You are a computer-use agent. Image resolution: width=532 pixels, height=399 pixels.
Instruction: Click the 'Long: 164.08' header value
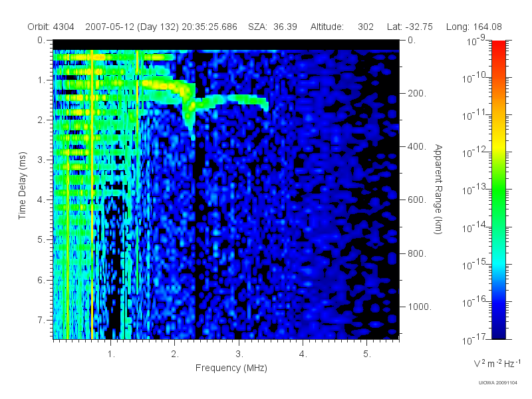pyautogui.click(x=473, y=27)
